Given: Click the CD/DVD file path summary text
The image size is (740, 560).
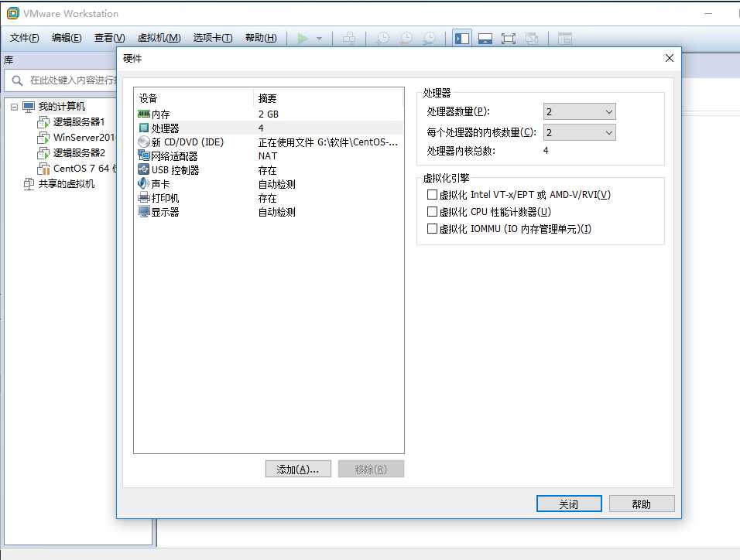Looking at the screenshot, I should point(328,142).
